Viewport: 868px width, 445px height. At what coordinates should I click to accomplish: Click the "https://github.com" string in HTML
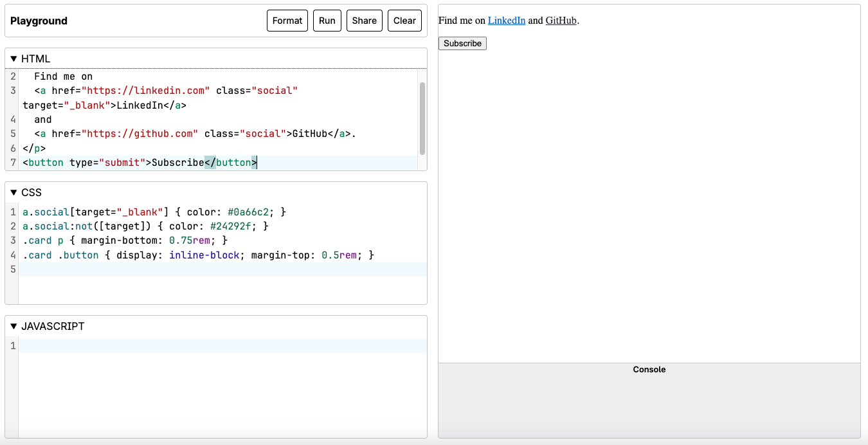click(140, 134)
